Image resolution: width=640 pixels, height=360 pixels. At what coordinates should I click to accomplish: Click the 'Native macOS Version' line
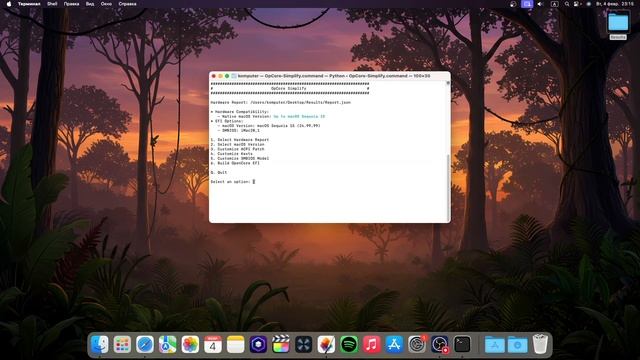[x=271, y=116]
